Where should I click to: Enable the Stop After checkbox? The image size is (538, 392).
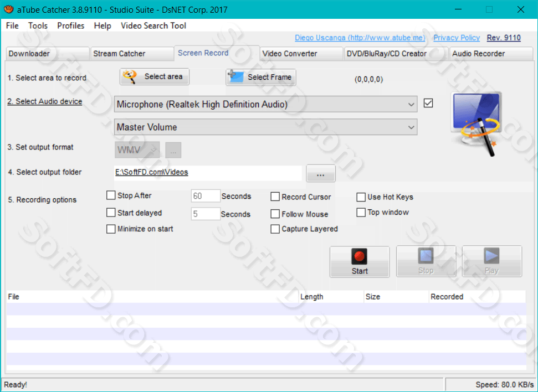pos(111,195)
